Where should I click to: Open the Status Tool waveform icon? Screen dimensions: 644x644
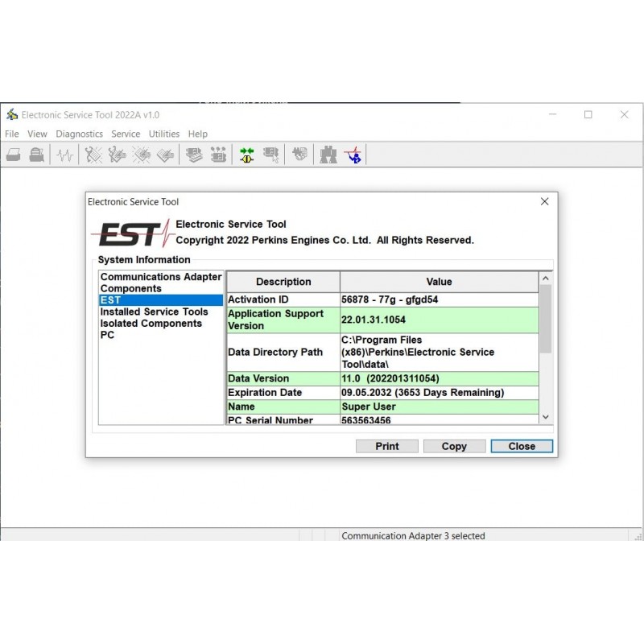[65, 155]
